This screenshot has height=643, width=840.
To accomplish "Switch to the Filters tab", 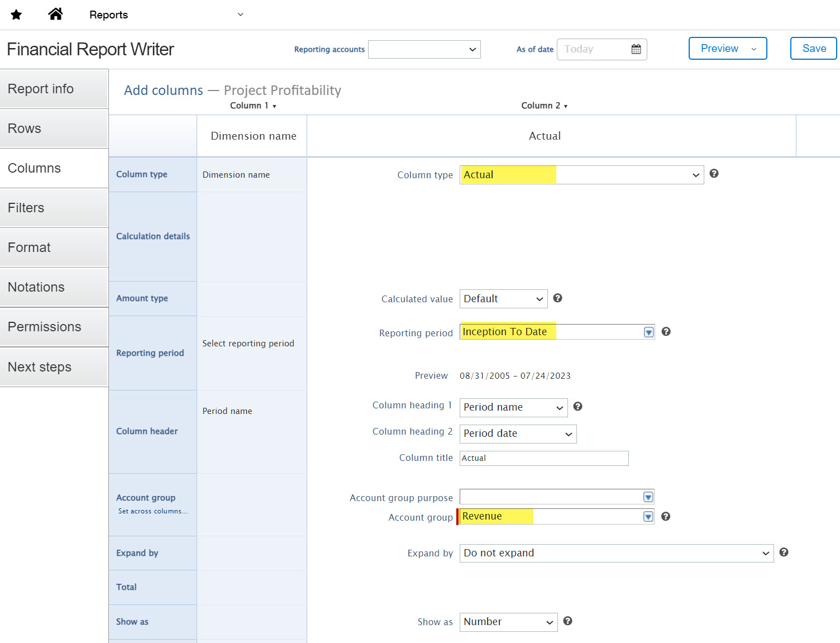I will pos(54,208).
